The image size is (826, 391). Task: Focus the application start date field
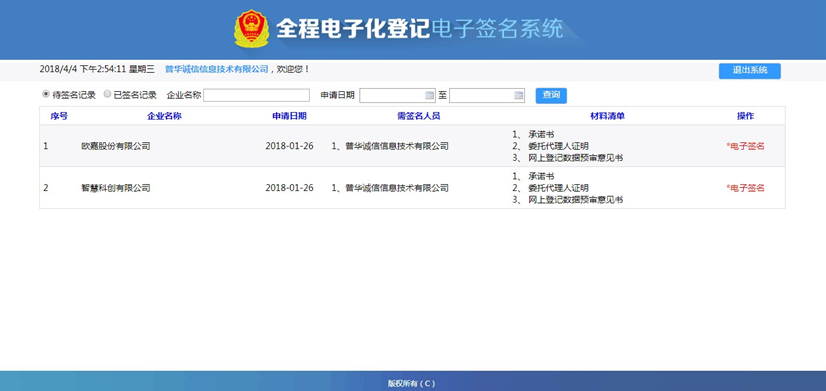(x=398, y=95)
